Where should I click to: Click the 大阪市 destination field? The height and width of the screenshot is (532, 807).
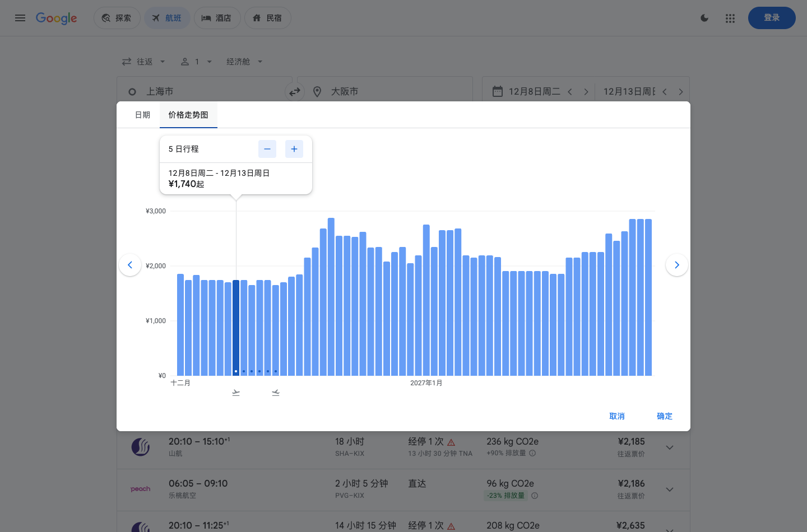[385, 91]
